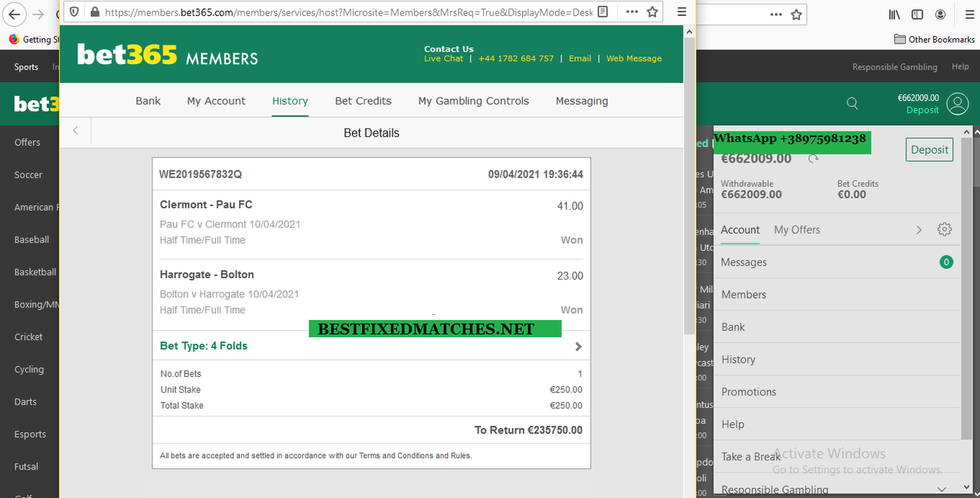The width and height of the screenshot is (980, 498).
Task: Open account avatar icon in bet365 header
Action: (x=958, y=103)
